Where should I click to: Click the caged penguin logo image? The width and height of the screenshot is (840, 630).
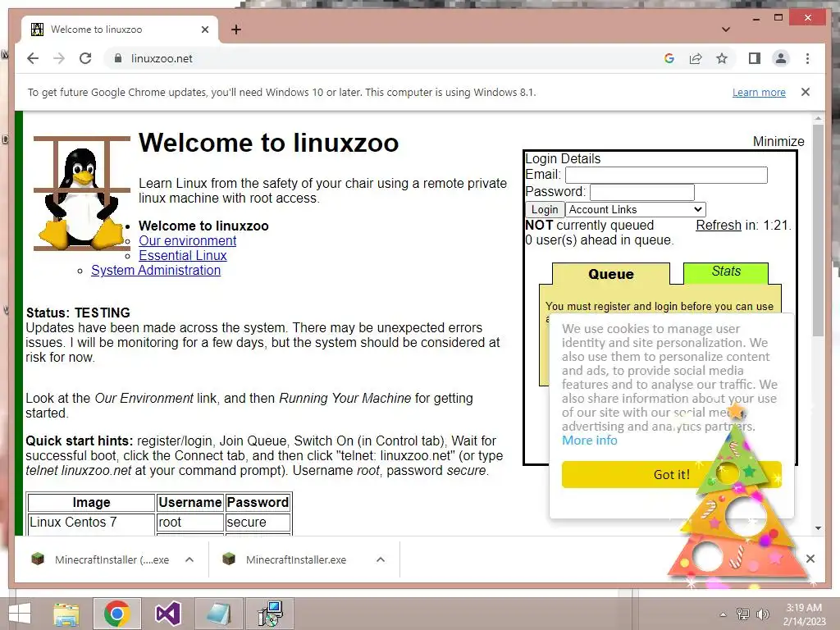coord(82,194)
